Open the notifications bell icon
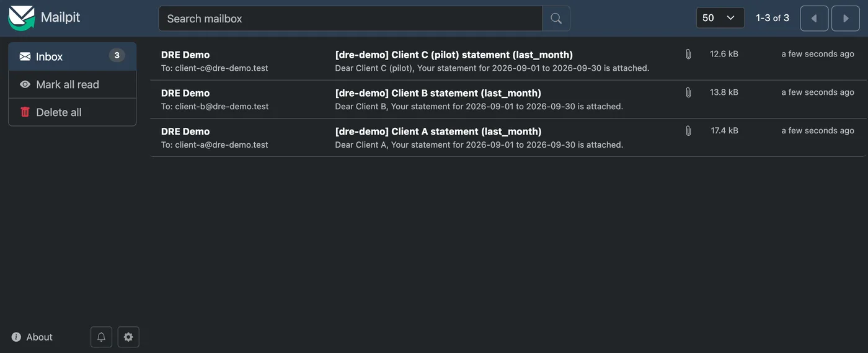Viewport: 868px width, 353px height. (101, 337)
